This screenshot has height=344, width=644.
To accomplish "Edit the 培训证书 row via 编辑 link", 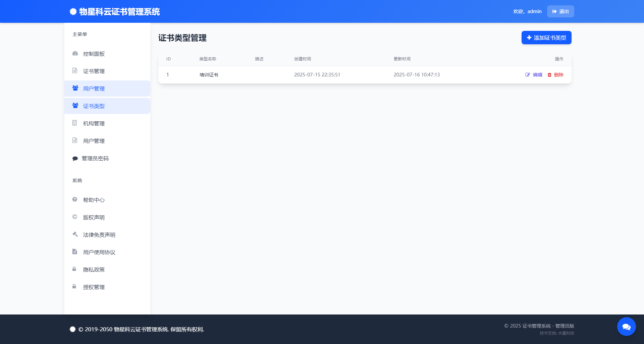I will (534, 75).
